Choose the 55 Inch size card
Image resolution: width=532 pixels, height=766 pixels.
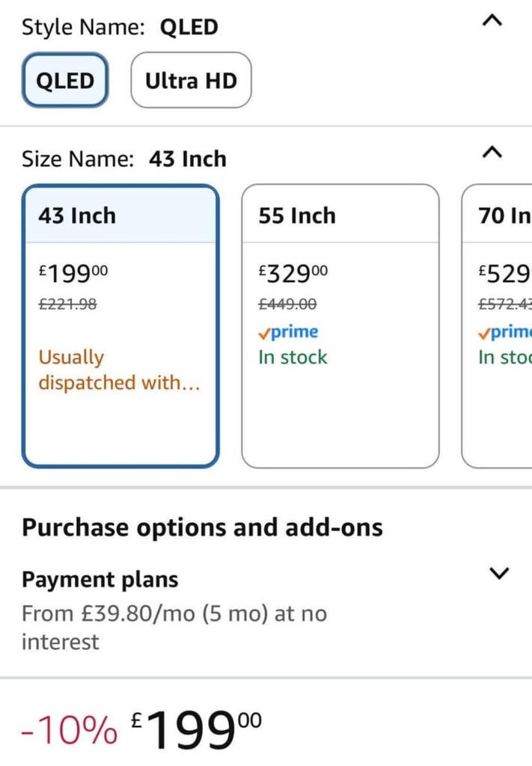pyautogui.click(x=340, y=326)
